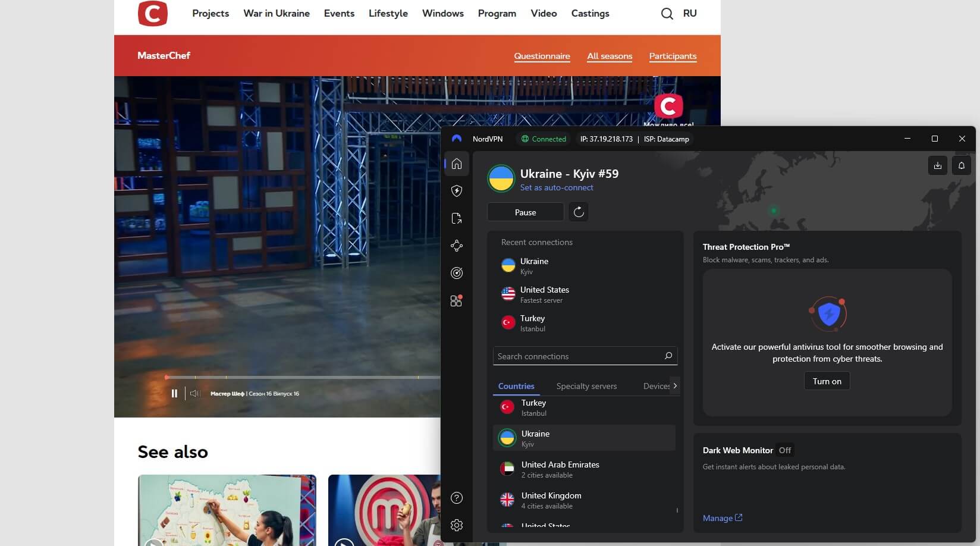
Task: Open the Meshnet panel icon
Action: coord(457,245)
